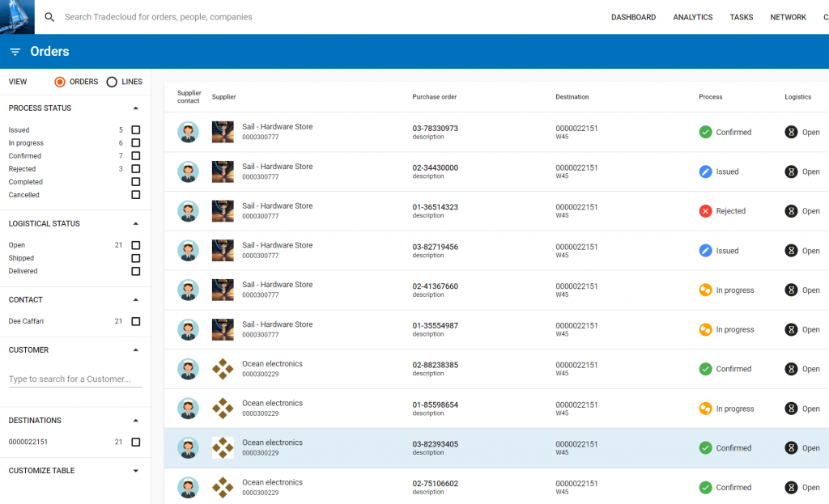Click the search magnifier icon
This screenshot has height=504, width=829.
click(x=49, y=17)
